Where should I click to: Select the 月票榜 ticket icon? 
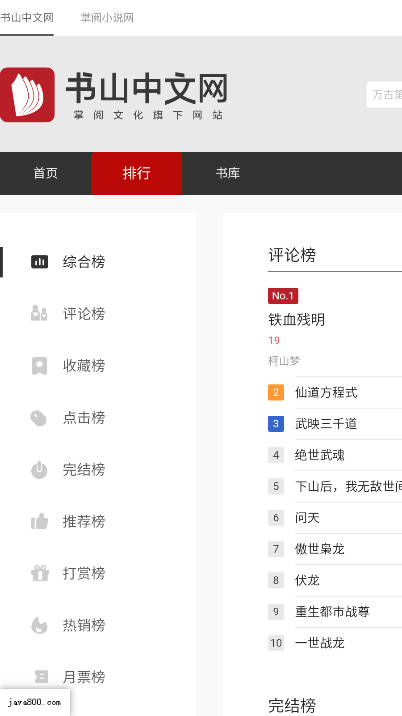[41, 677]
